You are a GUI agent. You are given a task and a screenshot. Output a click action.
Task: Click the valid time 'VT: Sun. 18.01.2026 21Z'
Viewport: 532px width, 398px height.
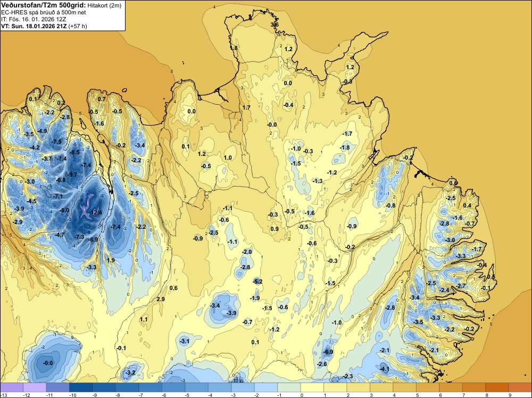point(34,26)
